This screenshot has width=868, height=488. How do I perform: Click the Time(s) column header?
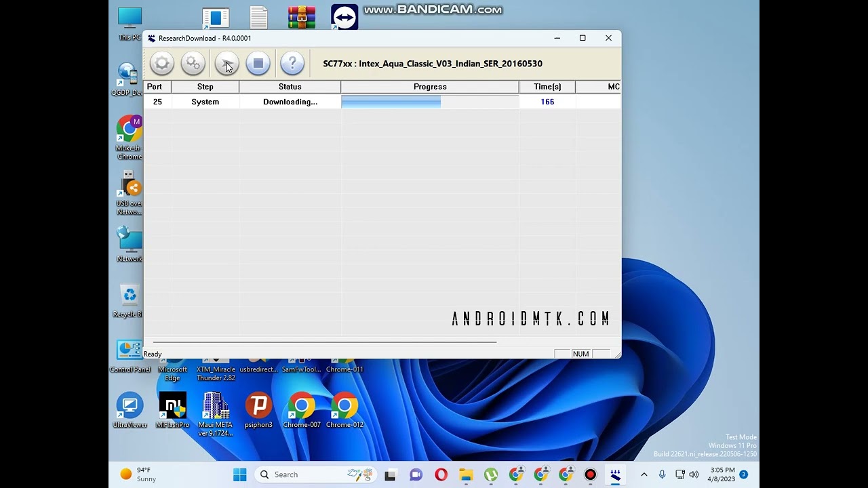(547, 87)
